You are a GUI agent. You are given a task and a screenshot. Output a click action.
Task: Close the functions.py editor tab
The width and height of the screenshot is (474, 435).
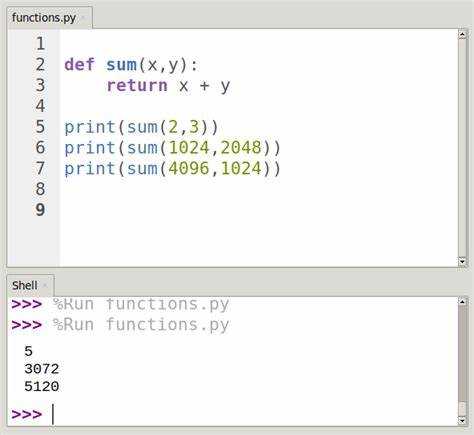click(x=83, y=18)
